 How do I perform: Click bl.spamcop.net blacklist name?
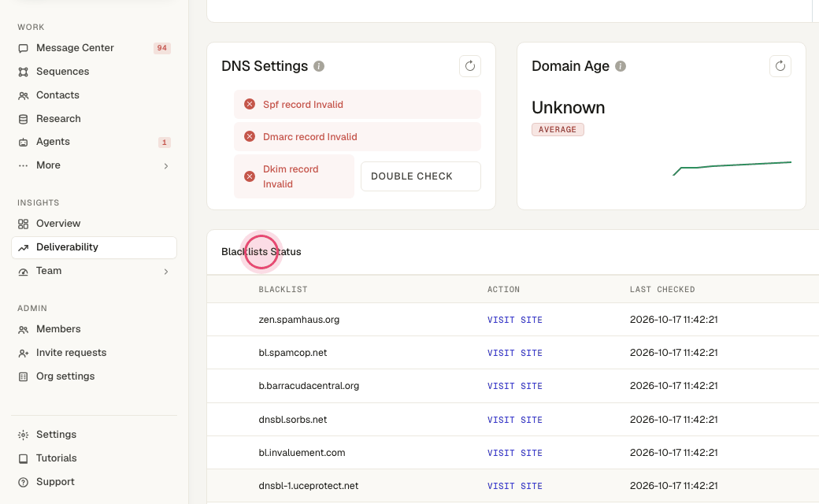pyautogui.click(x=293, y=353)
